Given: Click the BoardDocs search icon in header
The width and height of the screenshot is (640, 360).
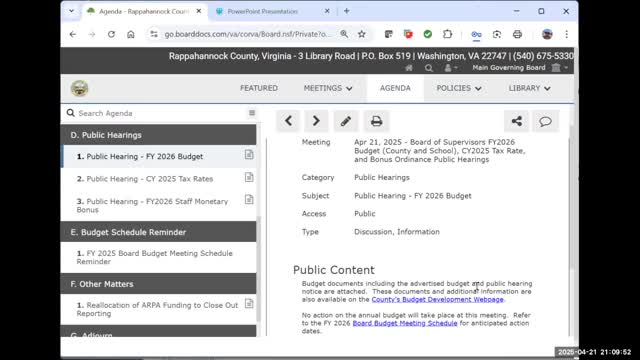Looking at the screenshot, I should pyautogui.click(x=429, y=68).
